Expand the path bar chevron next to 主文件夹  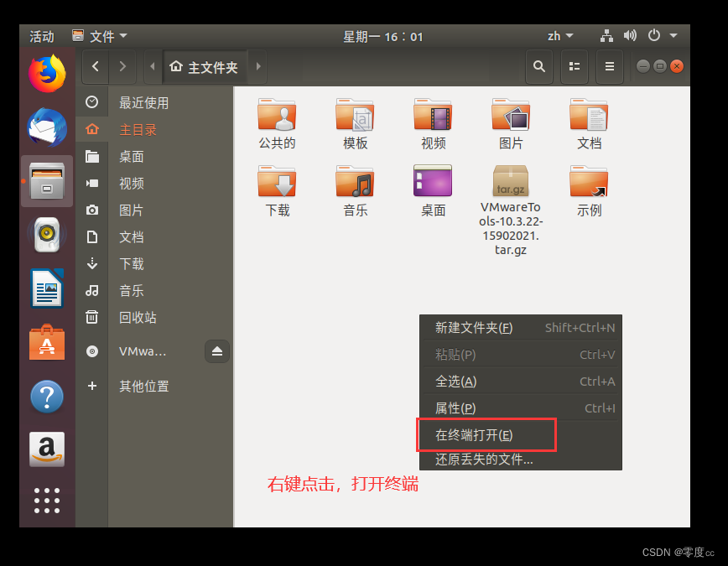tap(258, 66)
